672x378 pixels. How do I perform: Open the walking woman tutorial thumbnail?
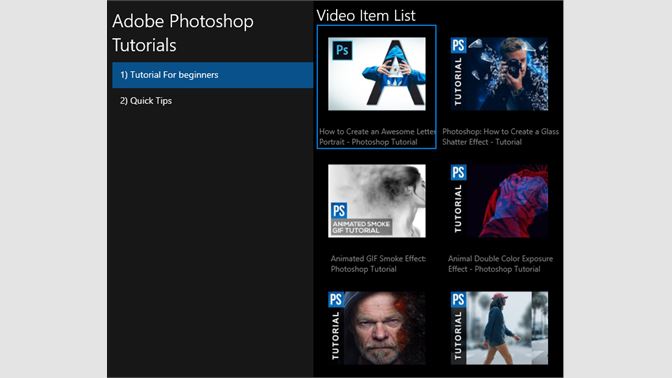click(x=499, y=328)
